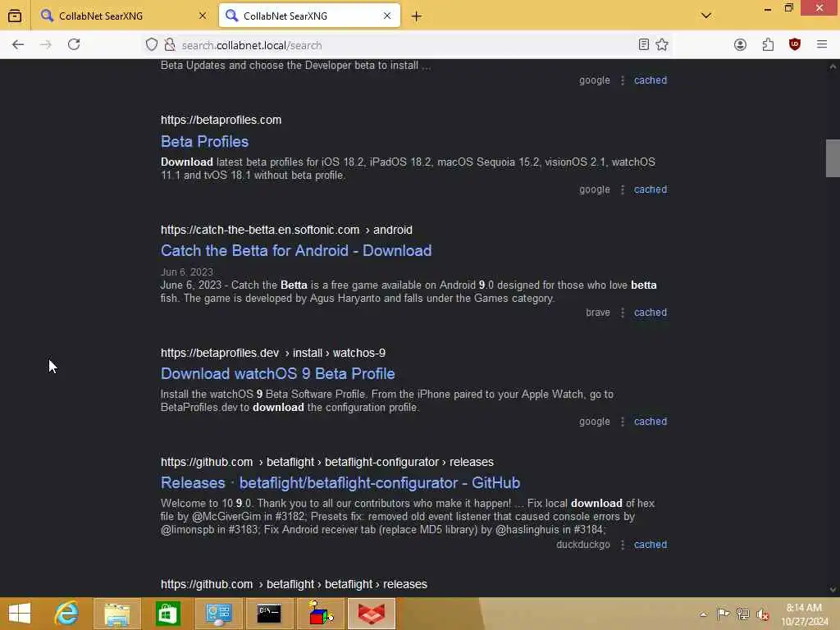This screenshot has height=630, width=840.
Task: Click the address bar URL field
Action: (x=407, y=46)
